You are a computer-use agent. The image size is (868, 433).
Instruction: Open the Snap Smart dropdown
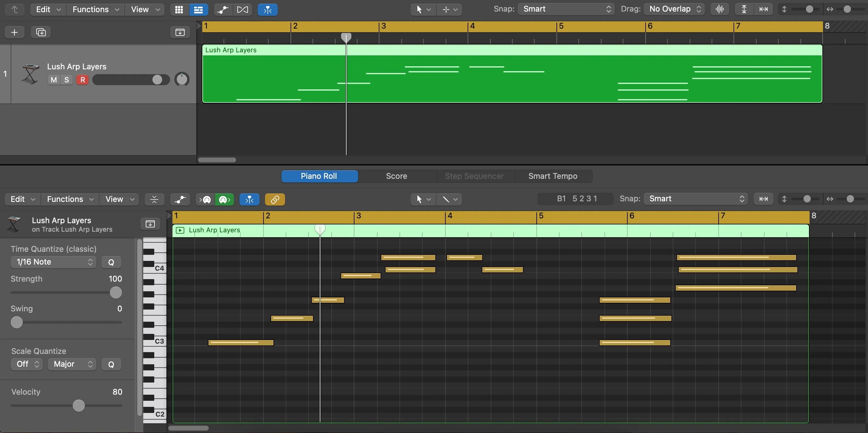coord(565,9)
